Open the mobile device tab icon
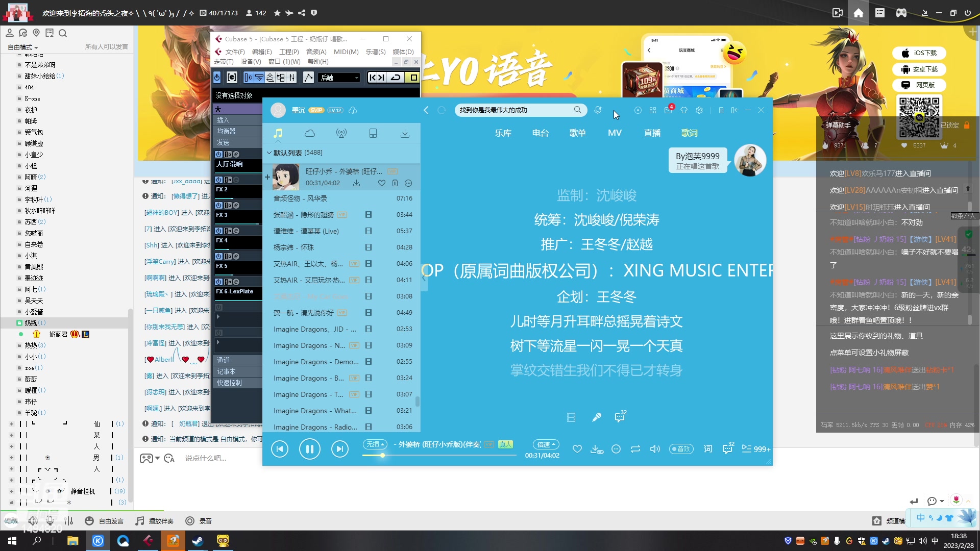The width and height of the screenshot is (980, 551). [373, 133]
